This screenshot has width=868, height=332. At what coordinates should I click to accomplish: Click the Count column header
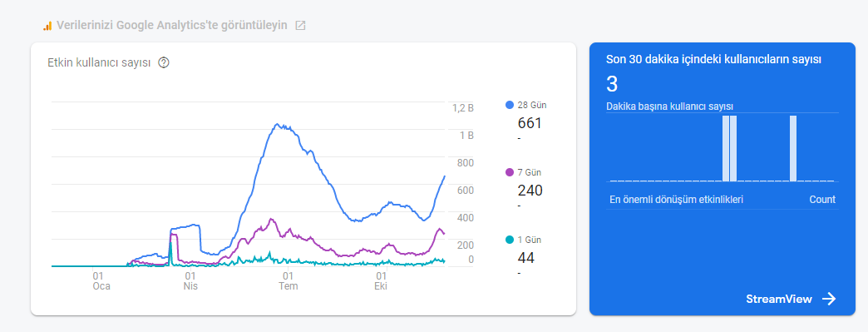(822, 200)
